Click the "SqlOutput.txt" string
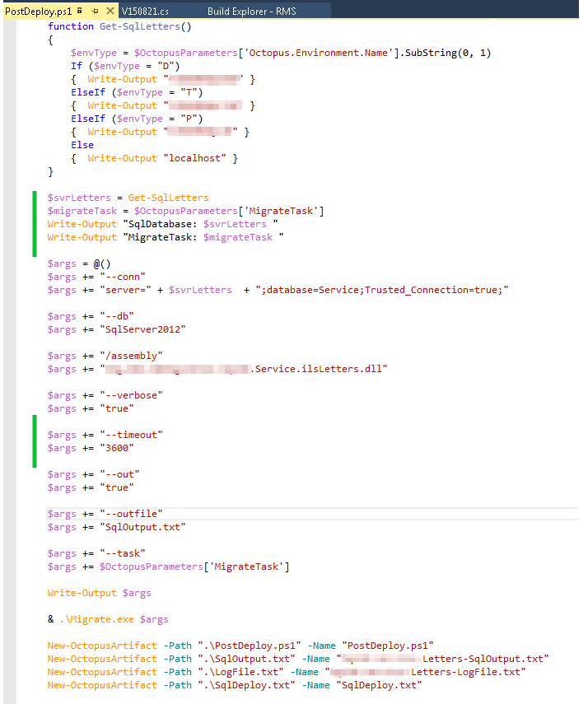The image size is (588, 704). [142, 527]
